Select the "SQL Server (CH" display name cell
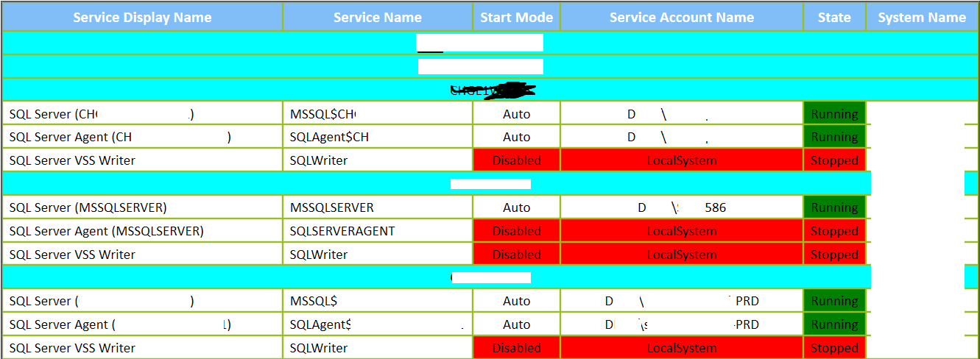 point(142,114)
